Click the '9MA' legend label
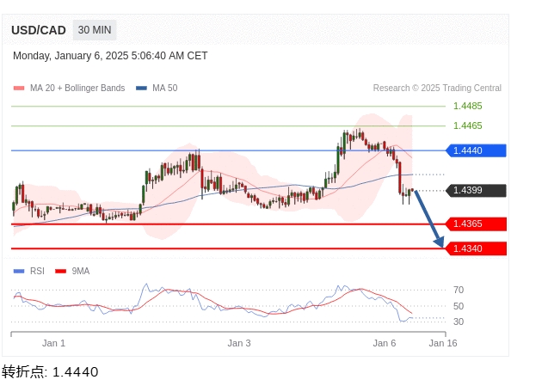The height and width of the screenshot is (392, 548). 81,271
